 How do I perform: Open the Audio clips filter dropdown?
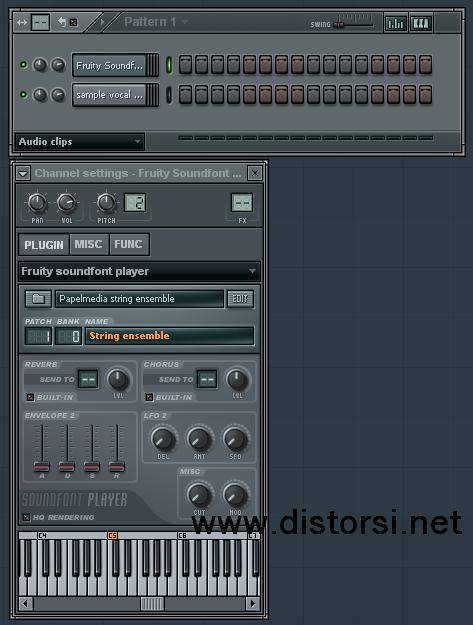79,142
